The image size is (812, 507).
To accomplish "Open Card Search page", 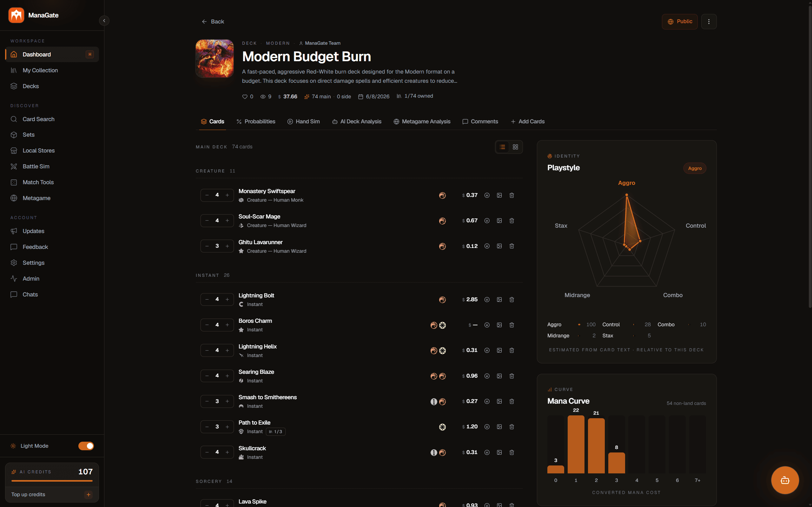I will coord(52,119).
